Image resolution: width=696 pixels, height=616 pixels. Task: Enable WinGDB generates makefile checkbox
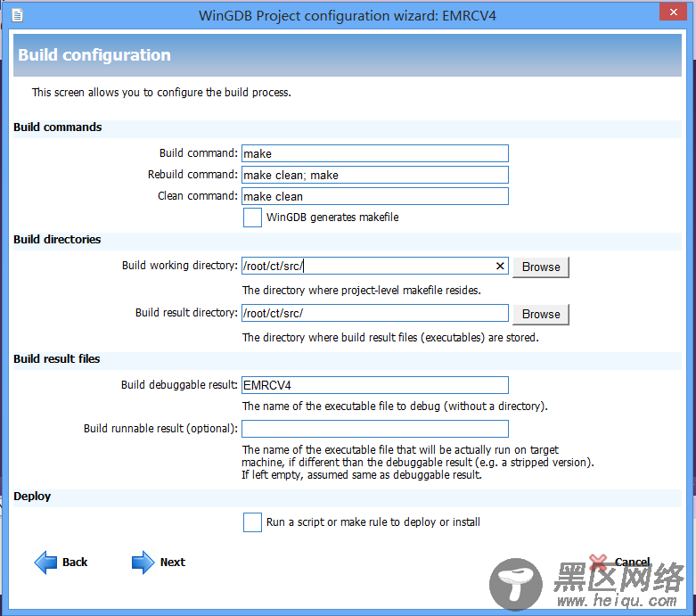tap(252, 218)
